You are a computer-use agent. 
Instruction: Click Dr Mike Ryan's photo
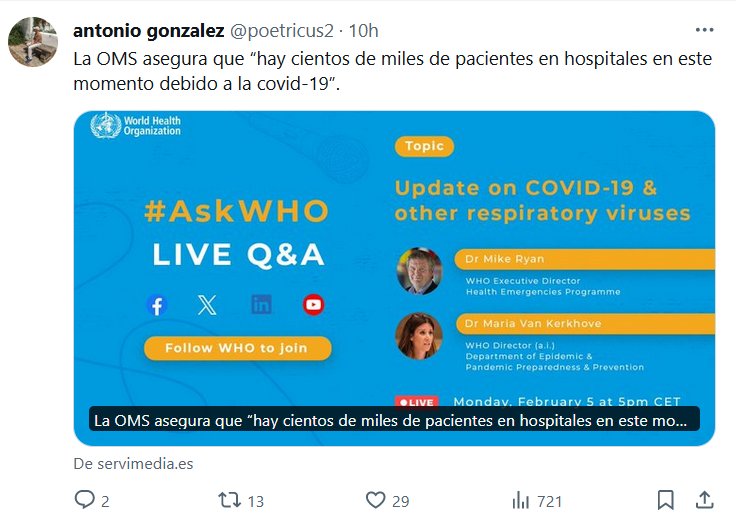419,271
